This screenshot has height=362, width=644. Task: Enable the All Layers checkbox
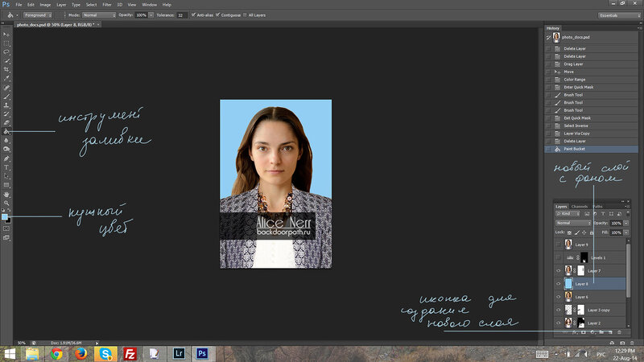click(246, 15)
